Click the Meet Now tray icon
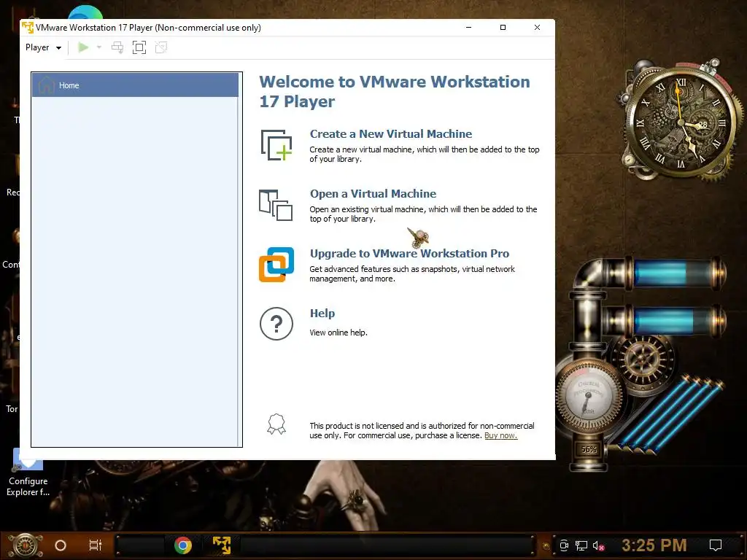747x560 pixels. [564, 545]
